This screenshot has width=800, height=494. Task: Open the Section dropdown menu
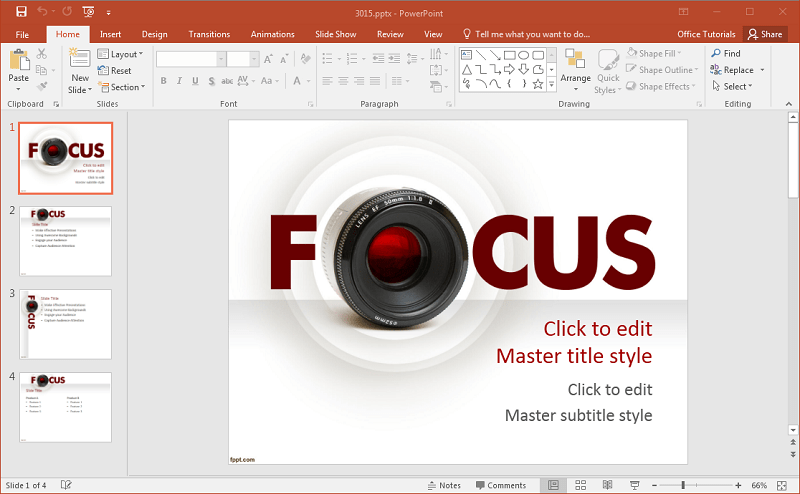pos(125,87)
